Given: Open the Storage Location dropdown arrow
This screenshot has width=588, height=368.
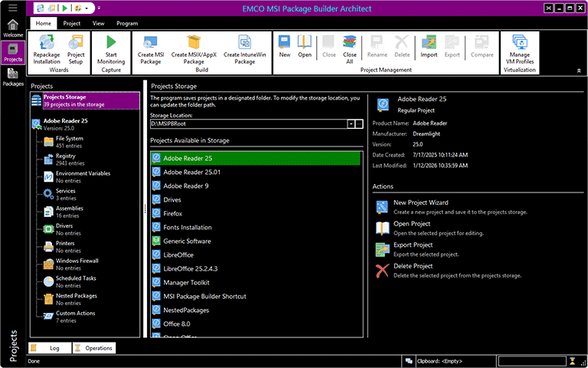Looking at the screenshot, I should pos(351,123).
